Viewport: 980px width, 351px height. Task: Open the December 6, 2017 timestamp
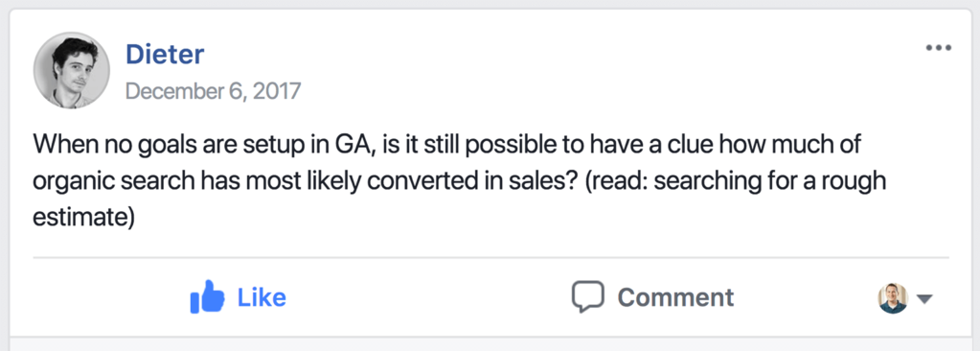(x=213, y=91)
